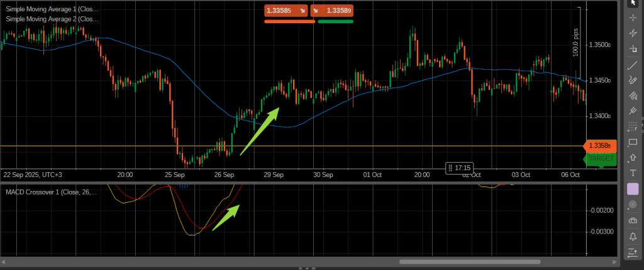Image resolution: width=644 pixels, height=270 pixels.
Task: Take a chart snapshot with camera icon
Action: tap(632, 220)
